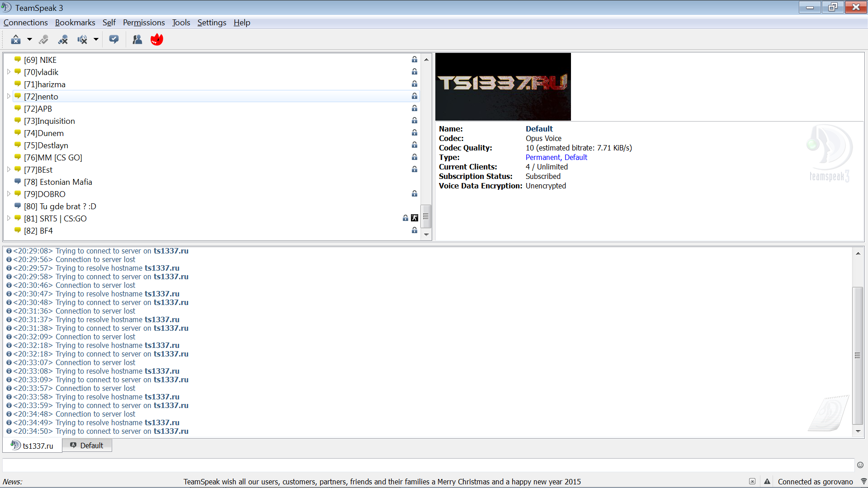Open the Help menu
The image size is (868, 488).
coord(242,23)
